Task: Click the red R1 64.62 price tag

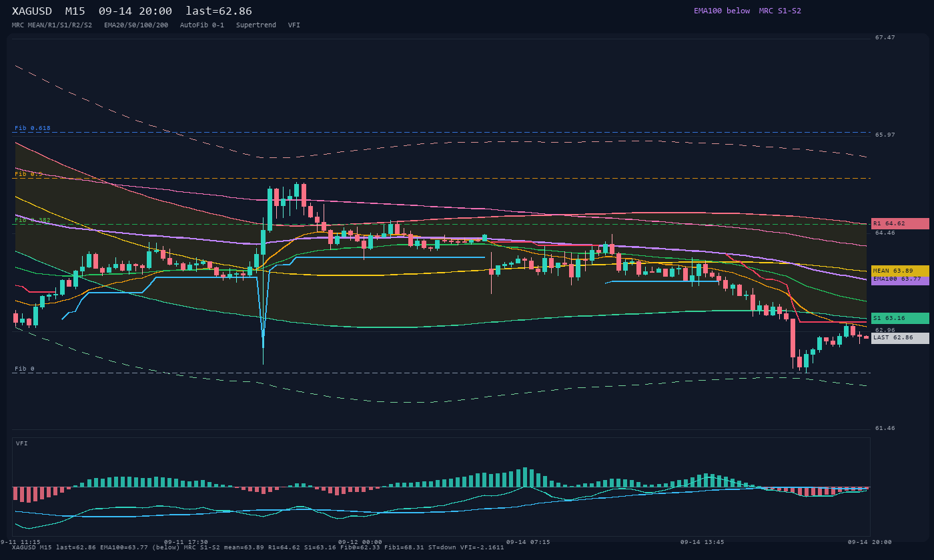Action: click(900, 223)
